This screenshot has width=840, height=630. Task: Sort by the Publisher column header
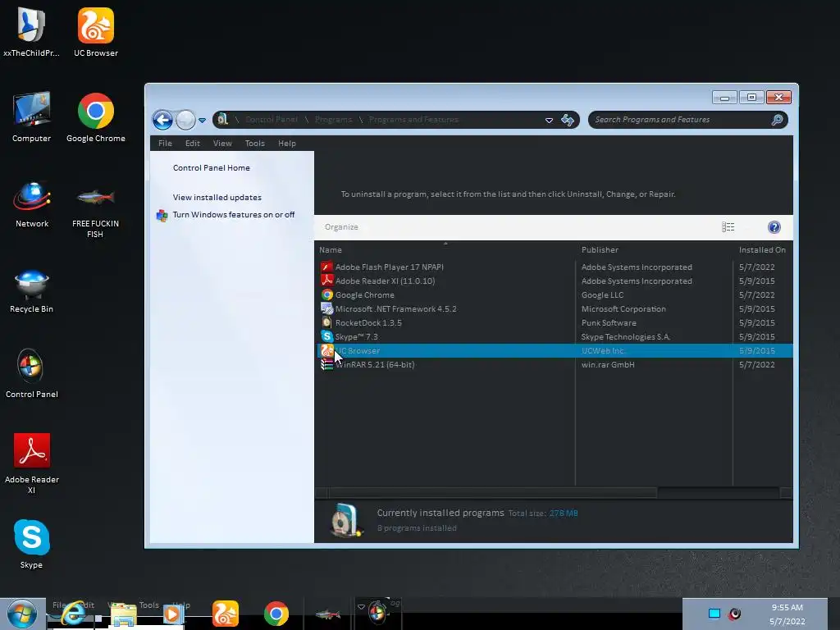click(x=600, y=250)
